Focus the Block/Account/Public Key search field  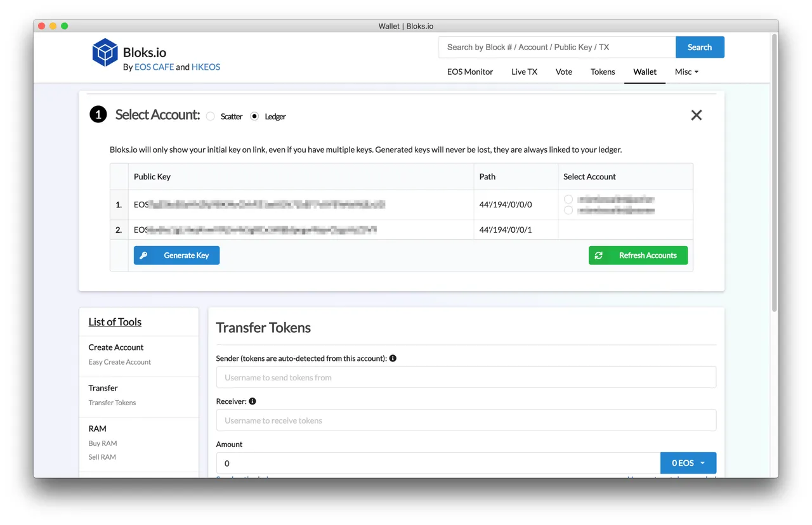(x=557, y=47)
